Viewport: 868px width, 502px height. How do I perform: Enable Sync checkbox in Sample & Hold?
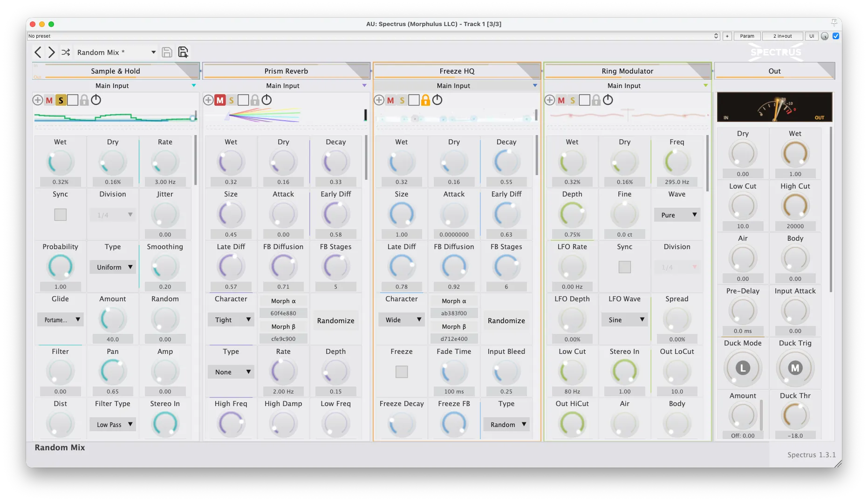pyautogui.click(x=61, y=215)
